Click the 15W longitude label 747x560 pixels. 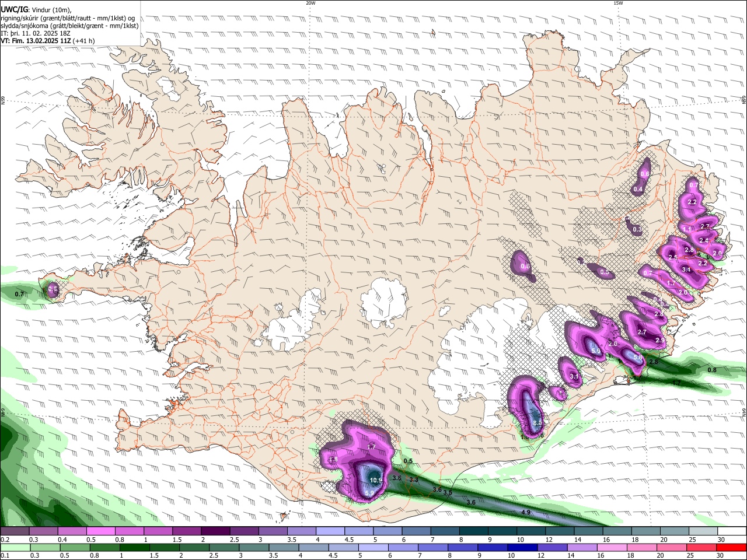click(x=618, y=3)
